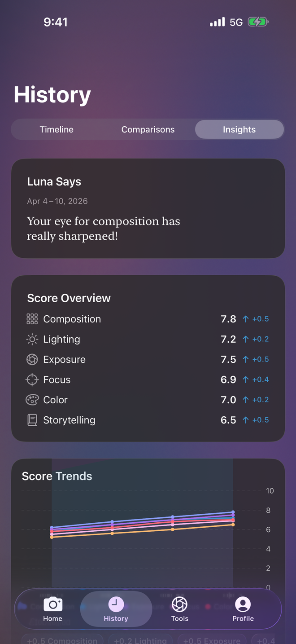Switch to the Comparisons tab
The width and height of the screenshot is (296, 644).
click(148, 129)
